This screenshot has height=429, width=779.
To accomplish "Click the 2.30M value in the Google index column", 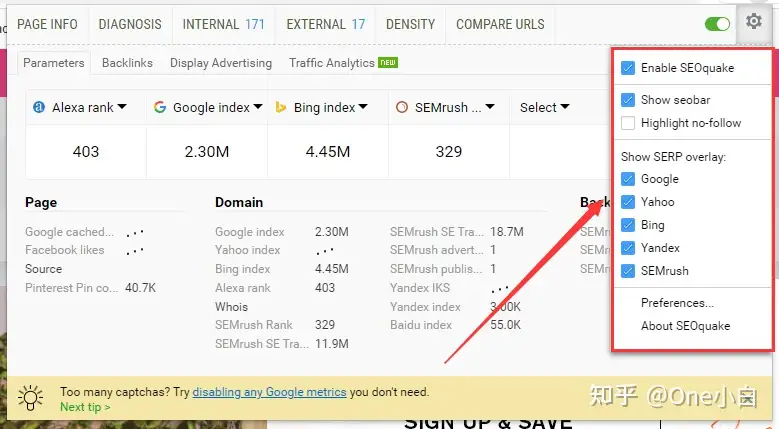I will (207, 151).
